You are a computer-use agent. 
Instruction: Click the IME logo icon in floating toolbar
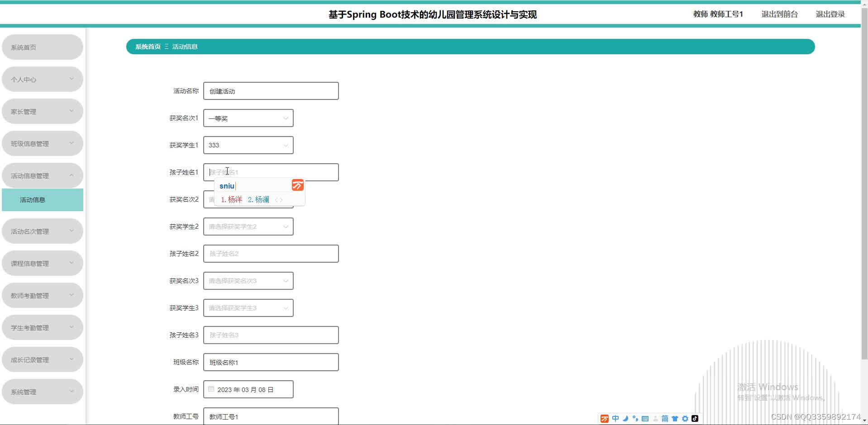(604, 419)
